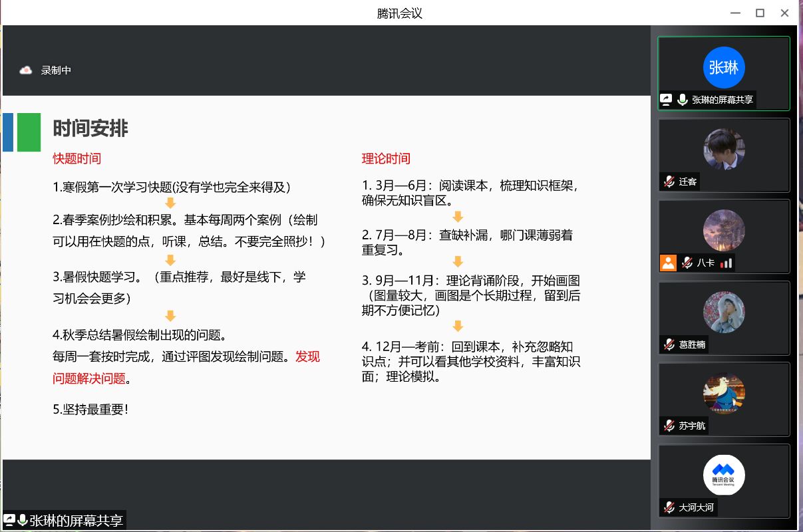Click the 时间安排 slide heading
The image size is (803, 532).
pyautogui.click(x=90, y=128)
